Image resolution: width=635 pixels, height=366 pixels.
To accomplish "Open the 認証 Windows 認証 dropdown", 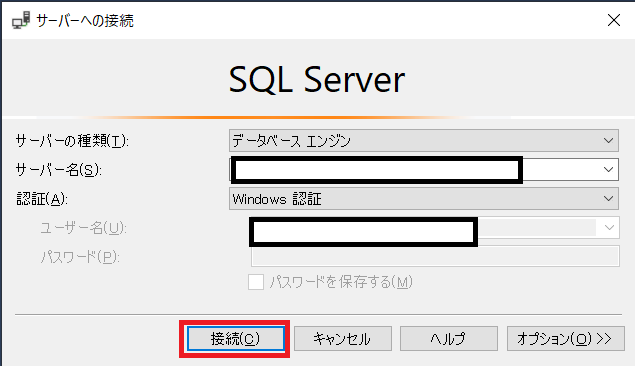I will pyautogui.click(x=424, y=198).
